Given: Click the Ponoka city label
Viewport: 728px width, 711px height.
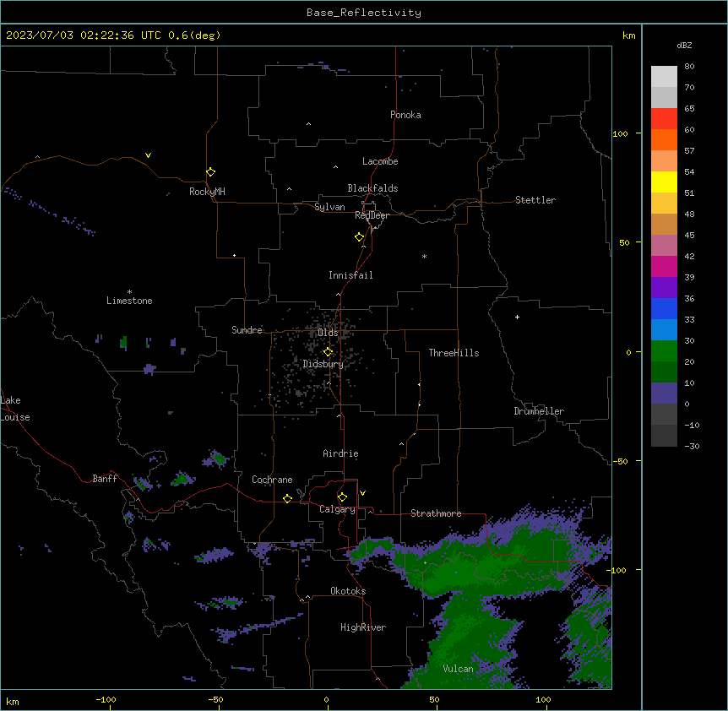Looking at the screenshot, I should point(405,115).
